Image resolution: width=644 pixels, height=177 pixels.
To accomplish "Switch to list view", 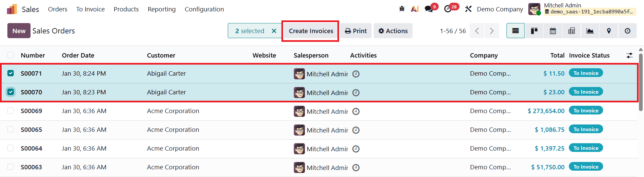I will (516, 31).
